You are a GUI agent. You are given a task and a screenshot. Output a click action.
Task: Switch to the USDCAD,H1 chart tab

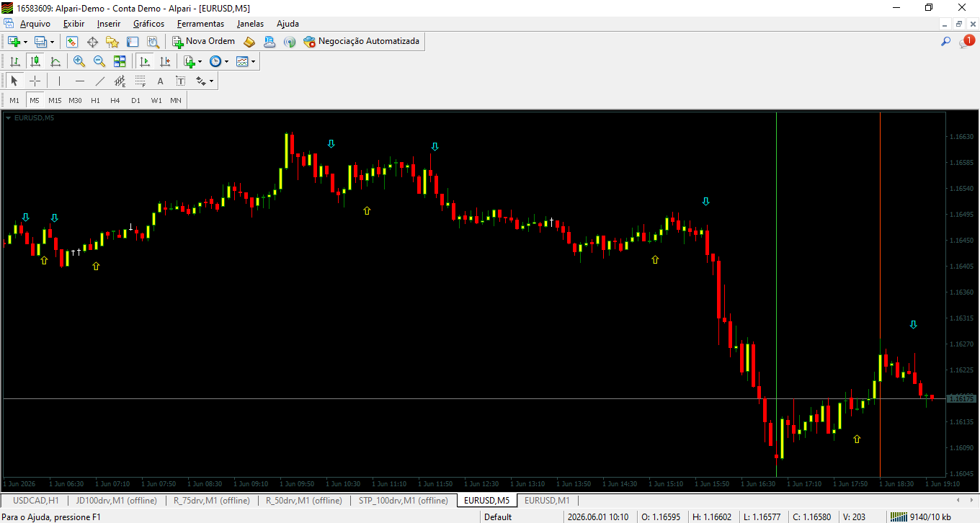pyautogui.click(x=36, y=500)
